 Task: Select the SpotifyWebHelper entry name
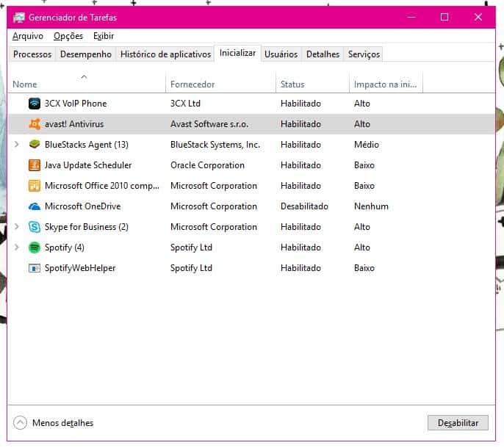pyautogui.click(x=80, y=268)
